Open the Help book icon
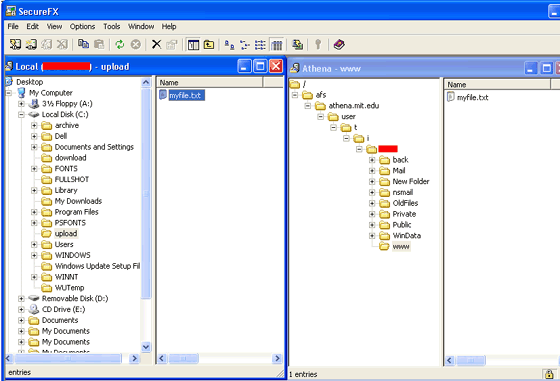This screenshot has height=381, width=560. tap(339, 44)
